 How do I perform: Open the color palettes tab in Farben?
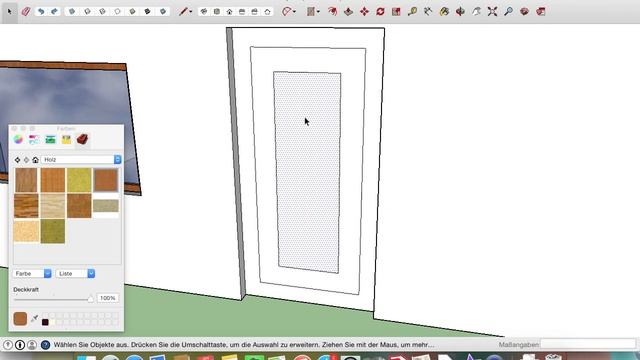[x=50, y=140]
